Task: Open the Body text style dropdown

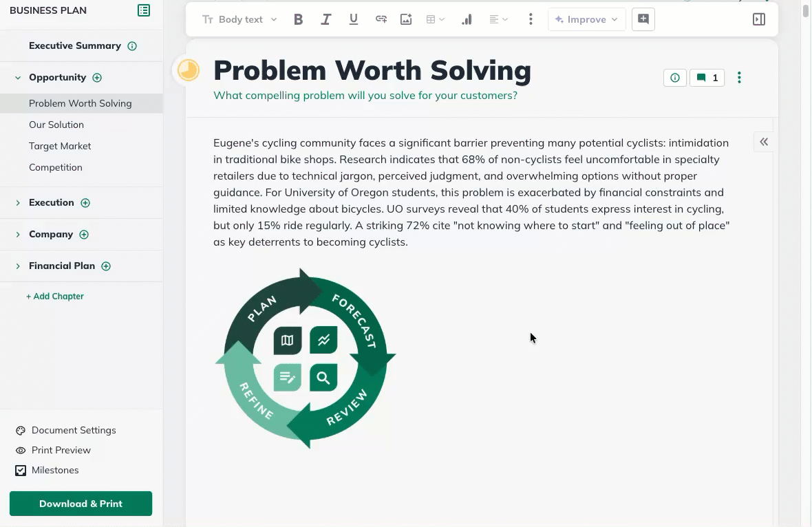Action: click(239, 20)
